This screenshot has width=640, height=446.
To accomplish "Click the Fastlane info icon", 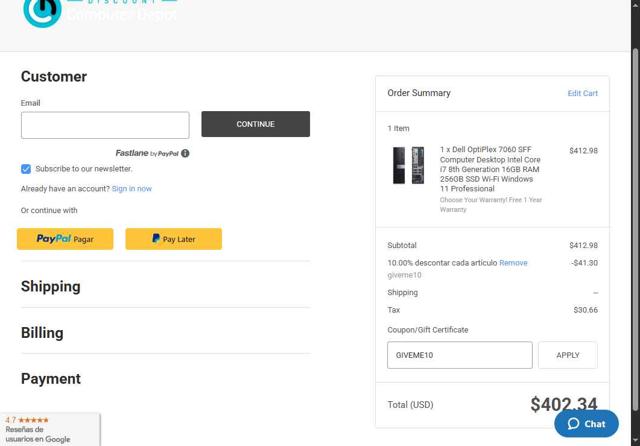I will point(186,153).
